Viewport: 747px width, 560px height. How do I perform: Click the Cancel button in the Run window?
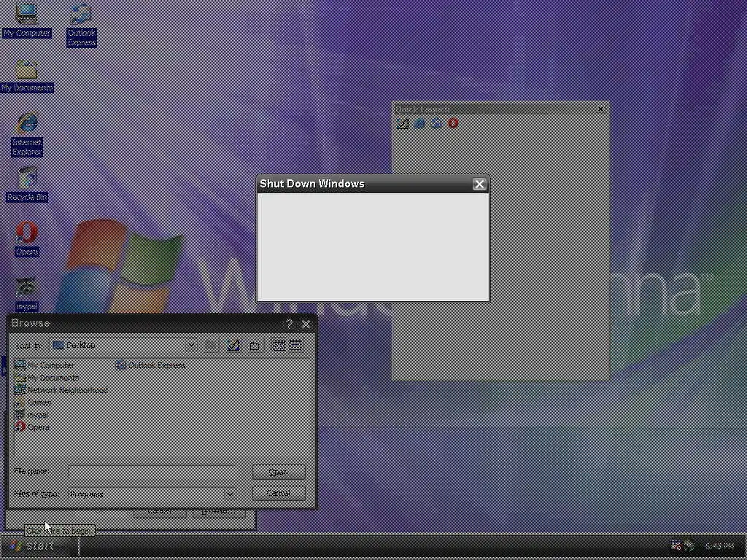(x=160, y=513)
